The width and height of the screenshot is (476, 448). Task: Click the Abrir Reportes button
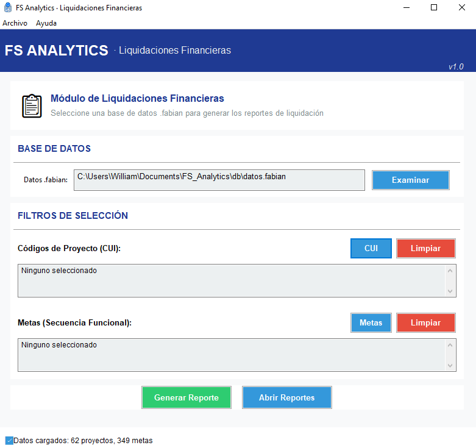click(287, 397)
